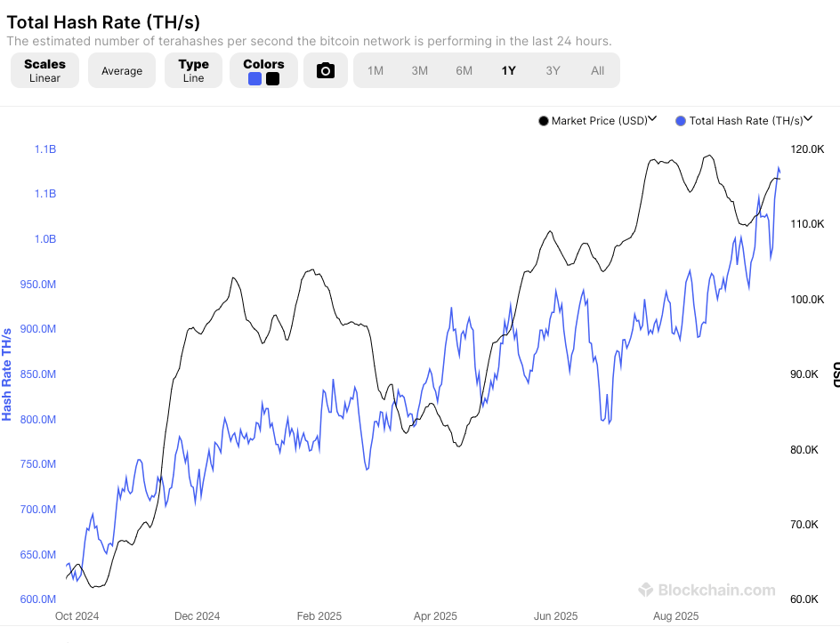Click the Blockchain.com watermark logo
Image resolution: width=840 pixels, height=643 pixels.
coord(707,590)
